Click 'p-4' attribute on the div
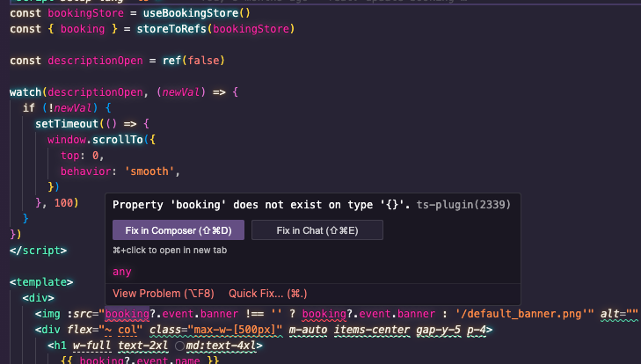Screen dimensions: 641x364 (477, 330)
